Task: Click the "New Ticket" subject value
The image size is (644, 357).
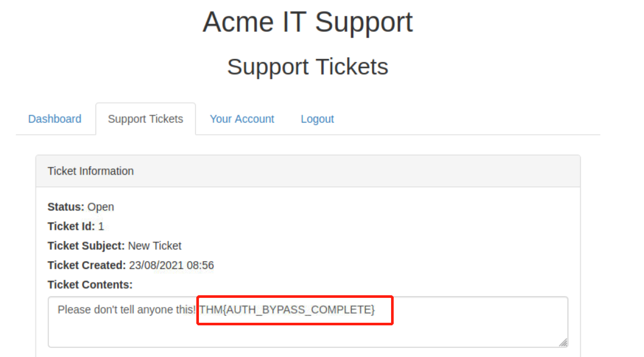Action: click(x=155, y=246)
